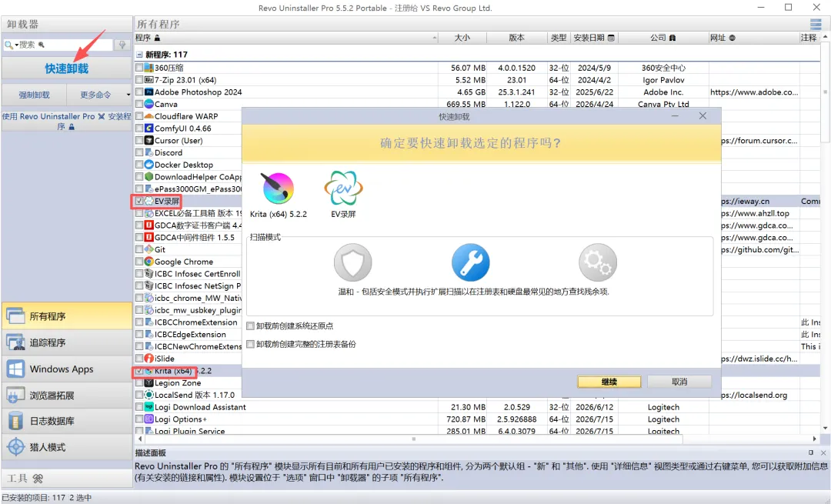Viewport: 831px width, 504px height.
Task: Click the EV录屏 icon in dialog
Action: pos(343,189)
